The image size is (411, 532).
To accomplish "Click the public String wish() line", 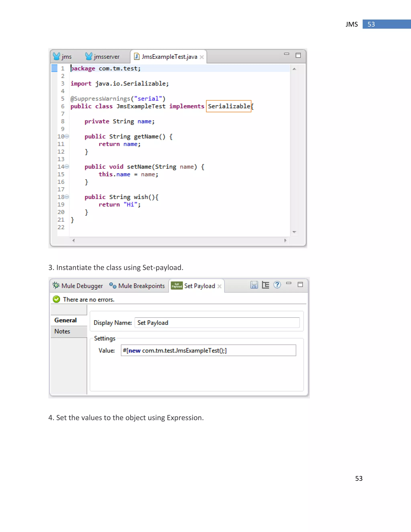I will 121,197.
